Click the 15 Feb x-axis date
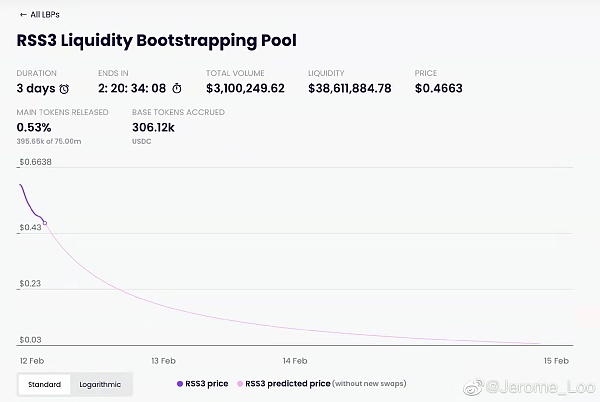Viewport: 600px width, 402px height. [556, 361]
